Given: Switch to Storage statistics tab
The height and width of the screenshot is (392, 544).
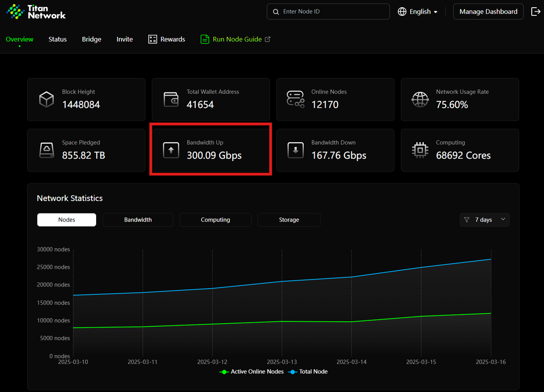Looking at the screenshot, I should (289, 220).
